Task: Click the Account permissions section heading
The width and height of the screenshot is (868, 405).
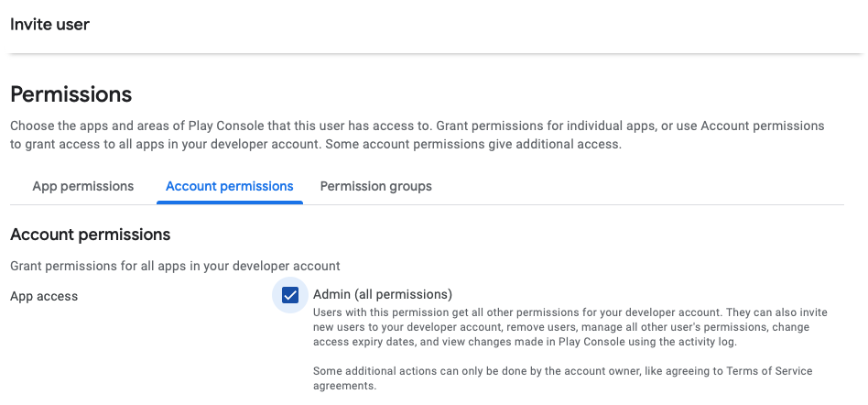Action: tap(90, 235)
